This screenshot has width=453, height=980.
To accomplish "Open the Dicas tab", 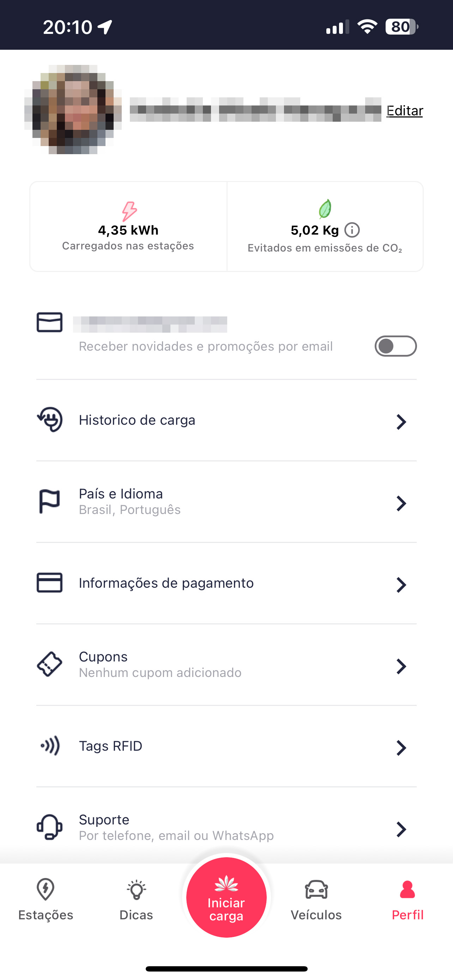I will coord(136,899).
